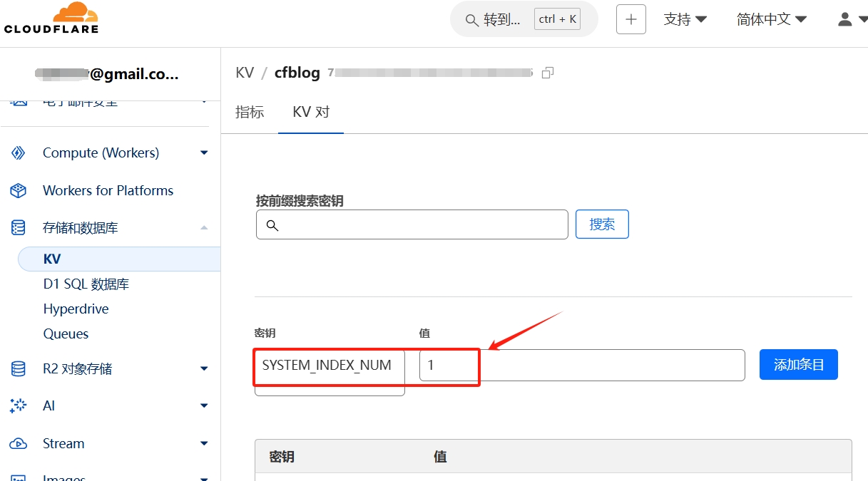
Task: Open D1 SQL 数据库 in sidebar
Action: pyautogui.click(x=86, y=284)
